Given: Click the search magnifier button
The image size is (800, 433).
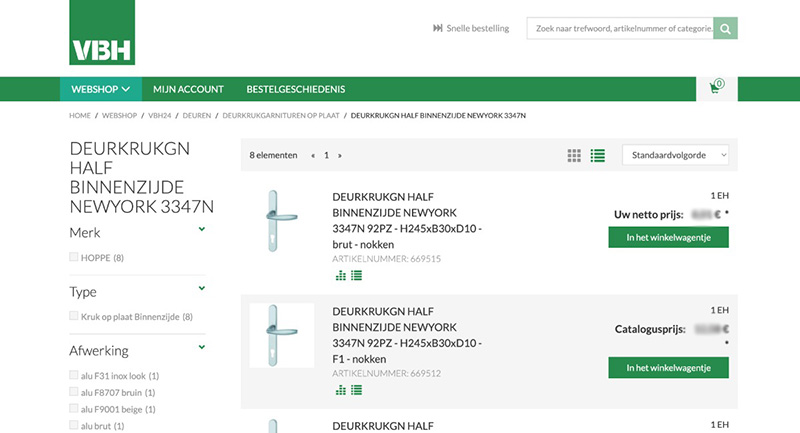Looking at the screenshot, I should pyautogui.click(x=726, y=29).
